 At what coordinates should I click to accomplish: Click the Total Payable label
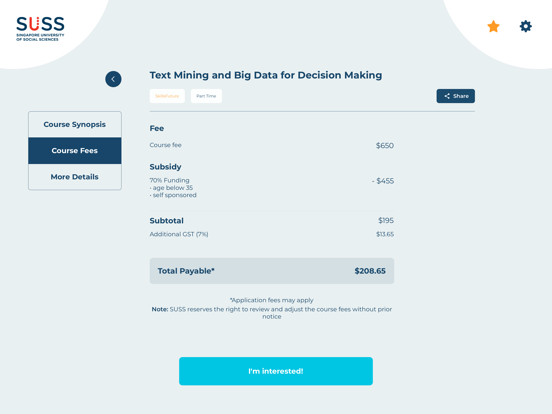click(x=186, y=271)
